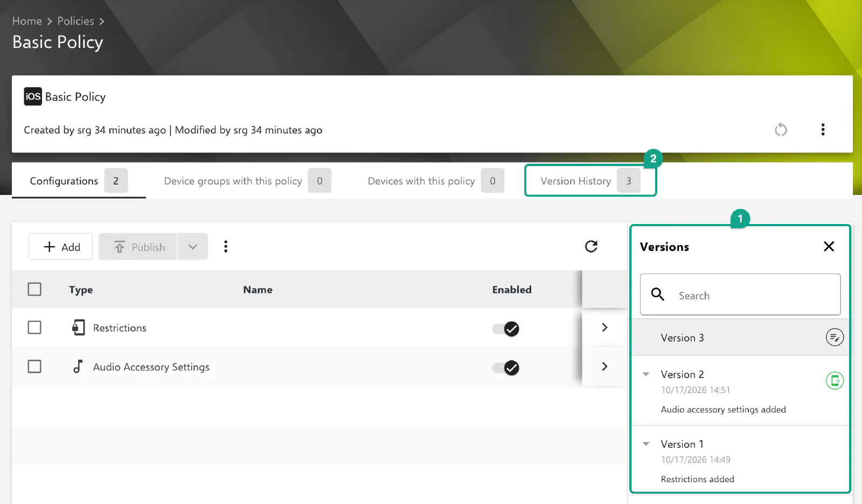The image size is (862, 504).
Task: Tick the select-all checkbox in table header
Action: point(34,289)
